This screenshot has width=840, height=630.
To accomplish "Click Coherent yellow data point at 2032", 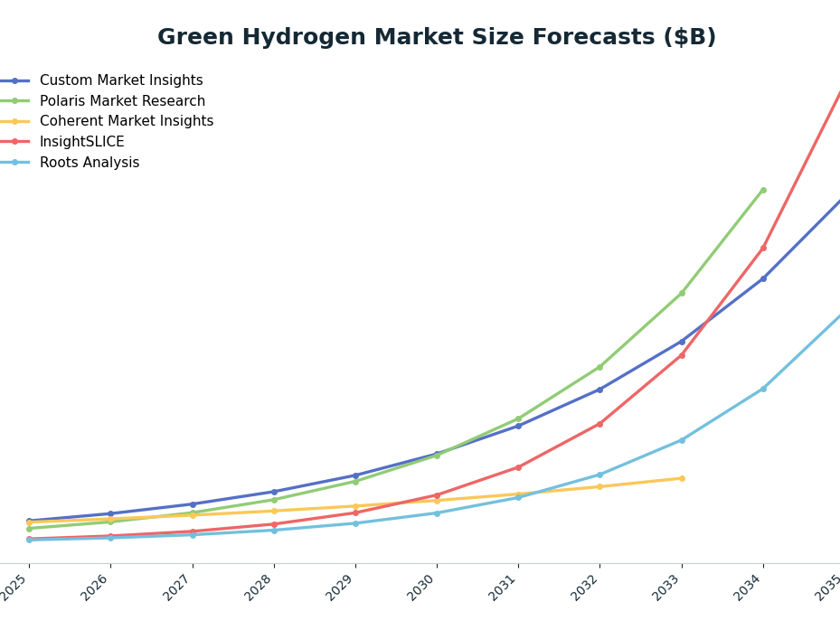I will [x=600, y=486].
